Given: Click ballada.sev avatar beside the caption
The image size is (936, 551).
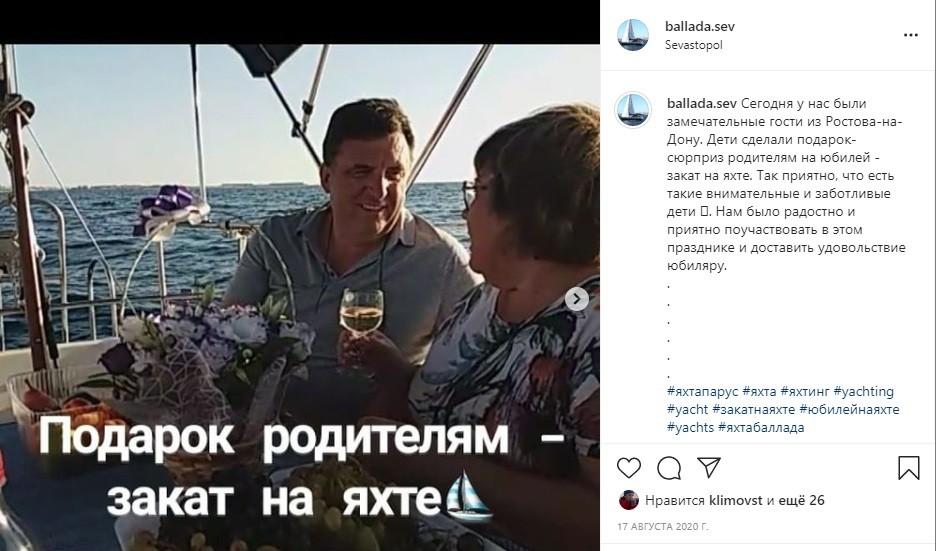Looking at the screenshot, I should point(633,110).
